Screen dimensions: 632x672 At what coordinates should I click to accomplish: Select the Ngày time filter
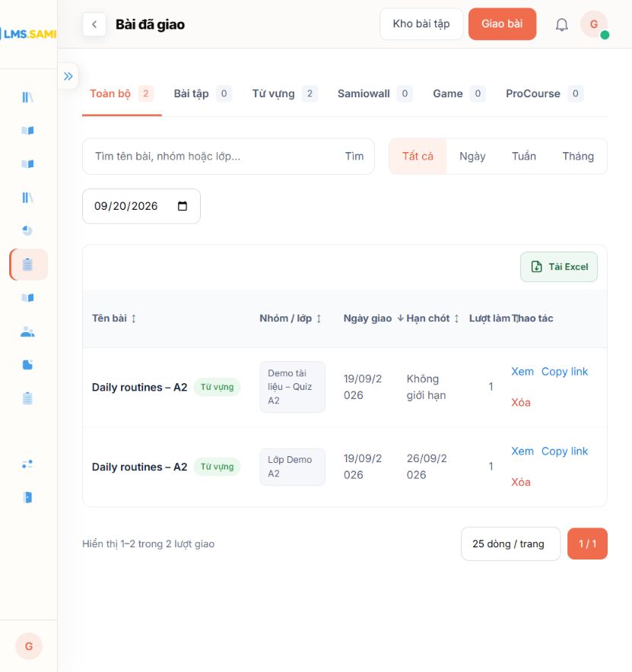(472, 157)
